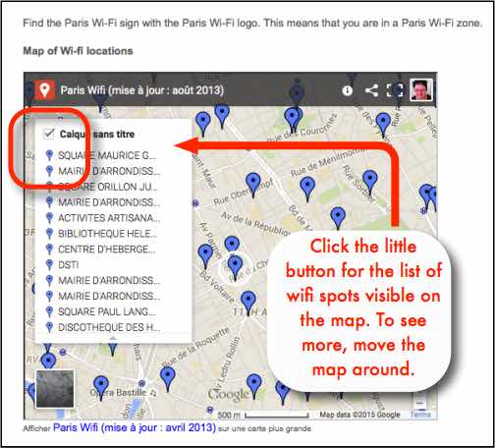
Task: Click the pin on Rue Oberkampf
Action: pyautogui.click(x=253, y=185)
